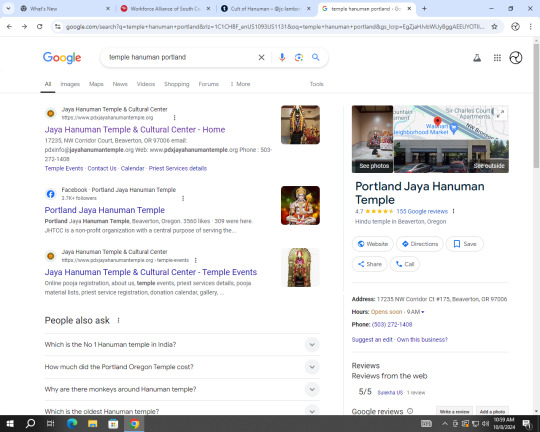The image size is (540, 432).
Task: Open Temple Events result title link
Action: pos(150,272)
